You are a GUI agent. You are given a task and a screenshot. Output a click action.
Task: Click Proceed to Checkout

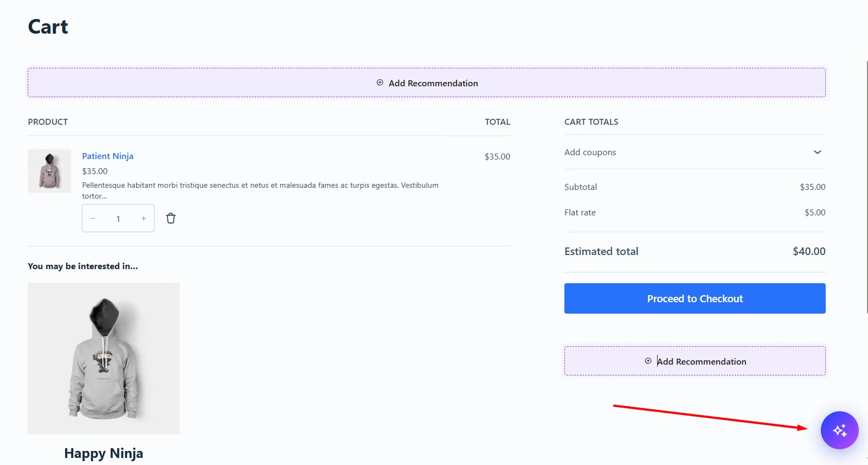(695, 298)
